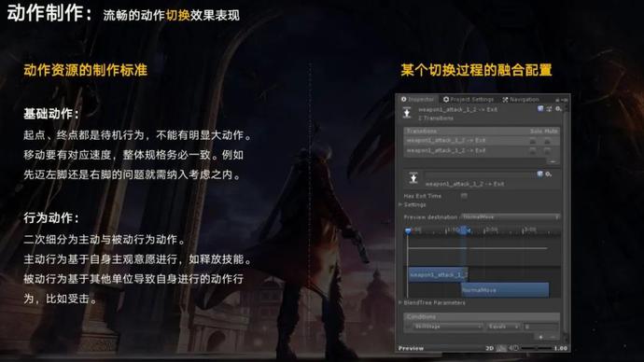This screenshot has height=362, width=644.
Task: Click the preset slider icon in top header
Action: coord(549,109)
